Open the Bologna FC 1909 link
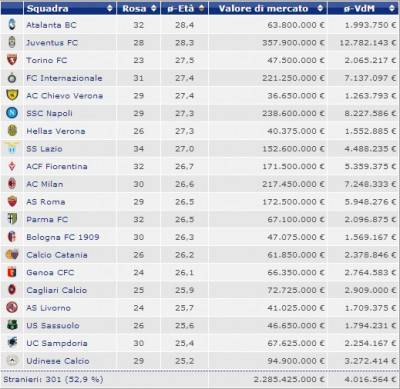The image size is (400, 389). click(x=63, y=237)
